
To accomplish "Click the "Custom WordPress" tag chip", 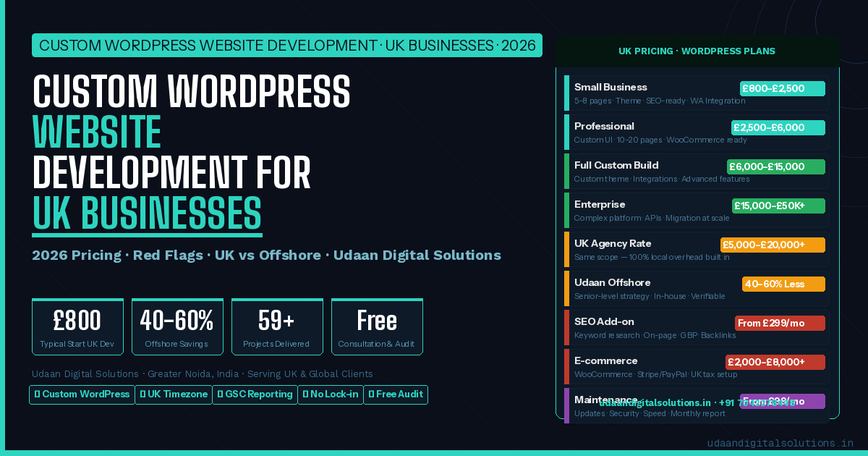I will (x=82, y=394).
